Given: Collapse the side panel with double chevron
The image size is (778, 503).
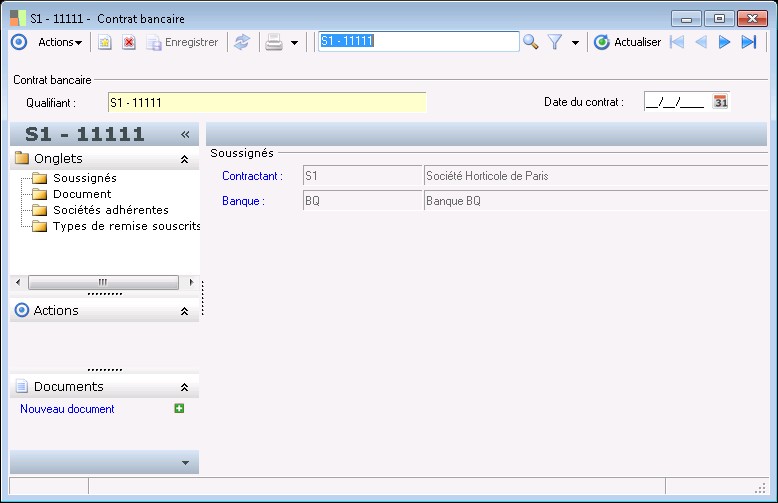Looking at the screenshot, I should click(185, 134).
